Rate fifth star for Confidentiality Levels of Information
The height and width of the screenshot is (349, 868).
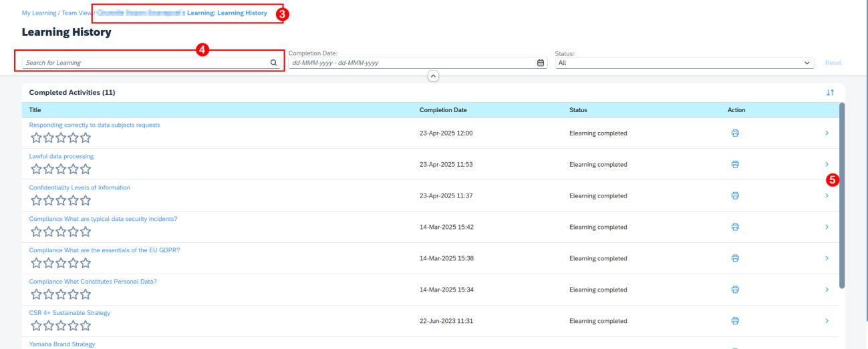pos(85,202)
